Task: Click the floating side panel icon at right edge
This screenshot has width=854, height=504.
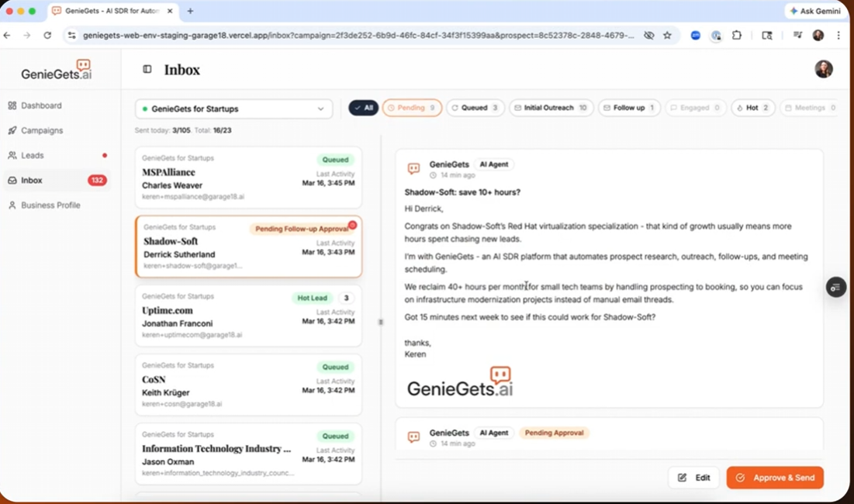Action: pyautogui.click(x=835, y=288)
